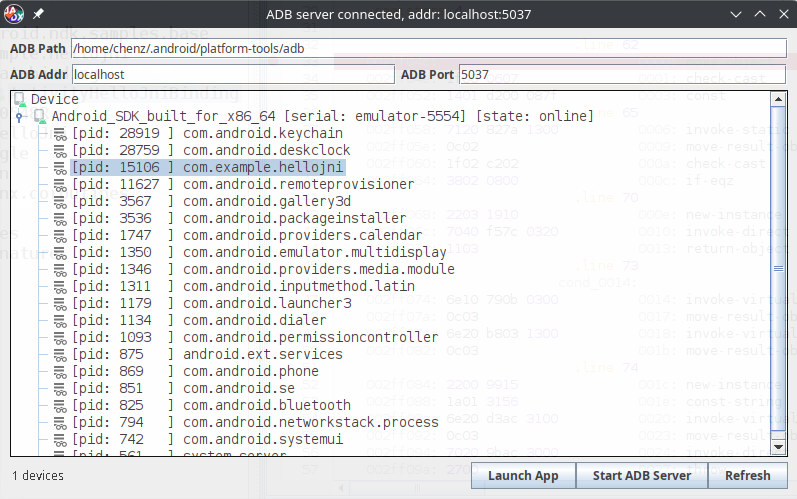Click the Start ADB Server button
The width and height of the screenshot is (797, 499).
click(x=641, y=476)
